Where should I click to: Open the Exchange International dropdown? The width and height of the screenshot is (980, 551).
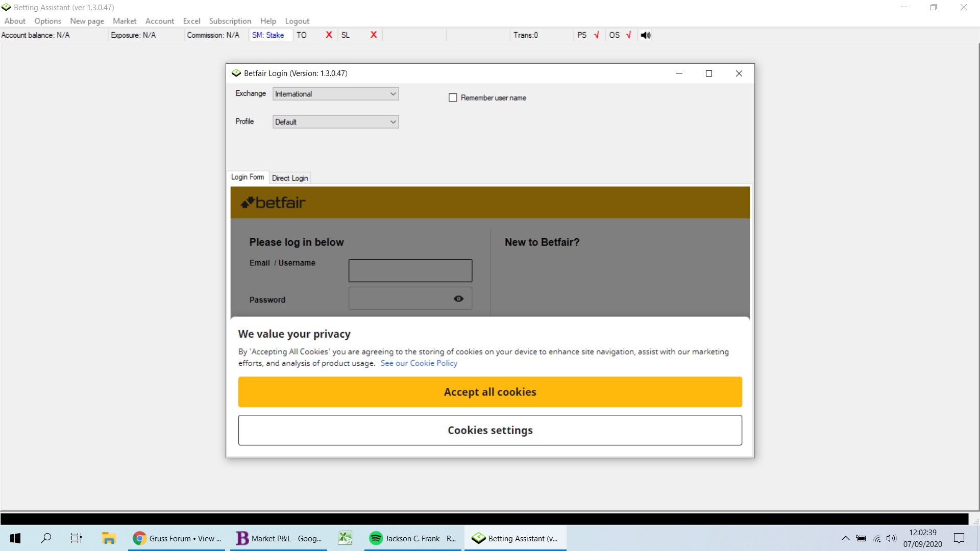pyautogui.click(x=335, y=94)
